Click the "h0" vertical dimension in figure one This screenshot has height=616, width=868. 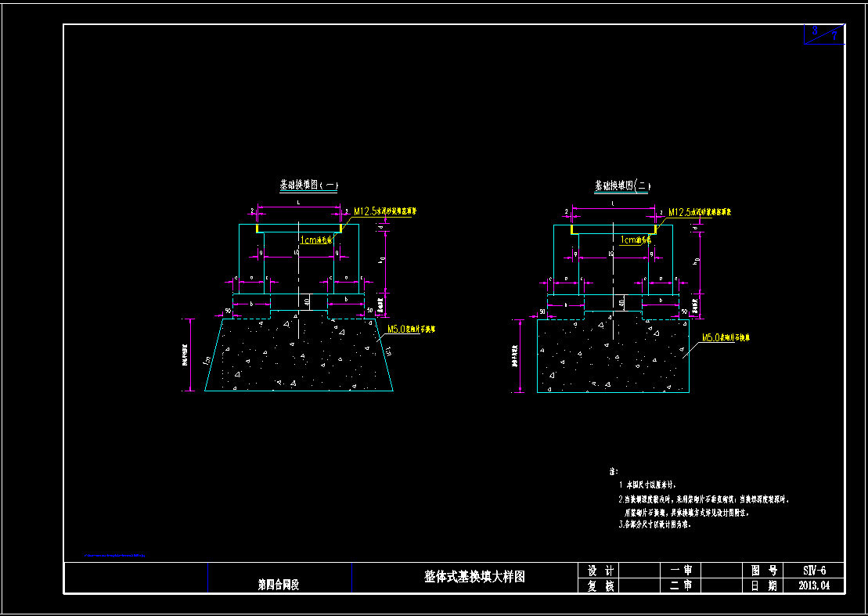381,259
